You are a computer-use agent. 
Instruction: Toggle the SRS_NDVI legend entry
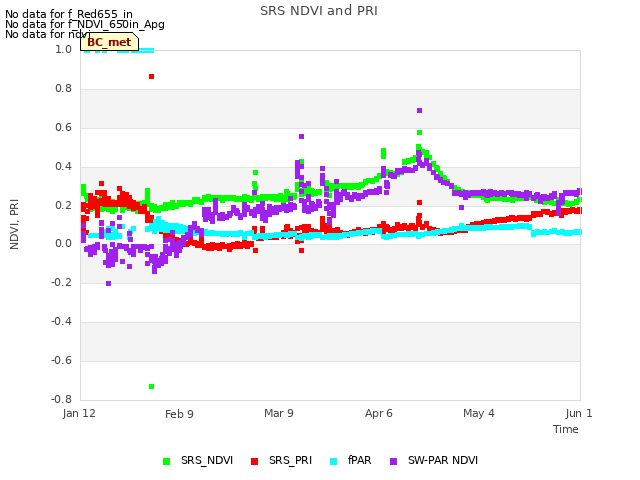[x=198, y=460]
